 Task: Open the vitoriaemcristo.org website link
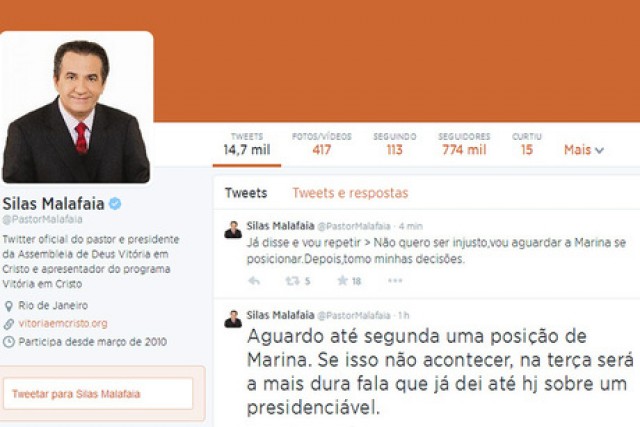tap(63, 324)
